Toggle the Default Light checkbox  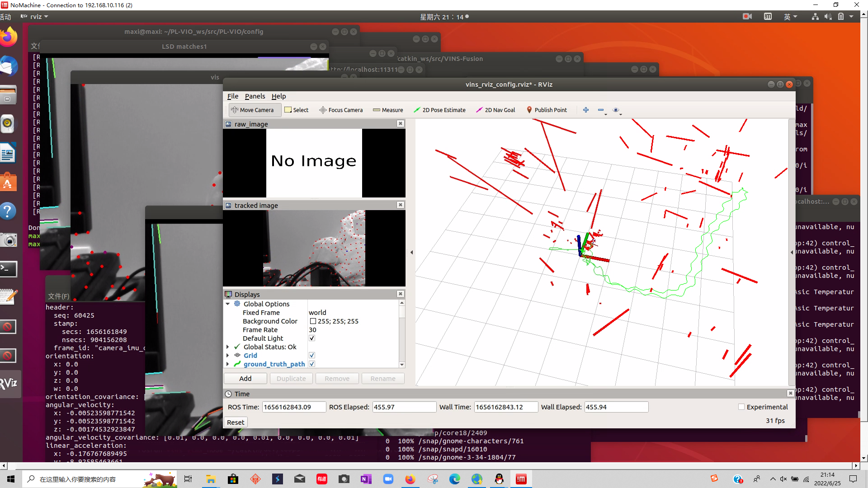[x=312, y=338]
